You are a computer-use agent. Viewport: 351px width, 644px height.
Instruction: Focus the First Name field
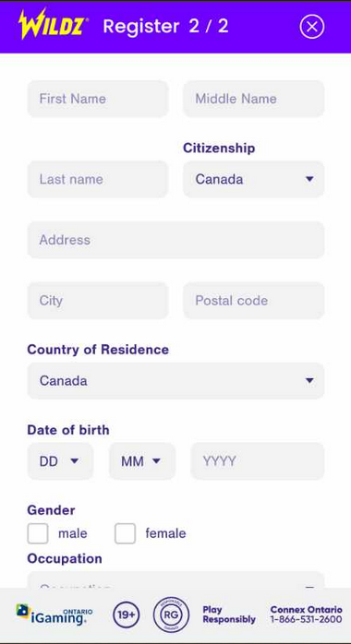pos(98,99)
